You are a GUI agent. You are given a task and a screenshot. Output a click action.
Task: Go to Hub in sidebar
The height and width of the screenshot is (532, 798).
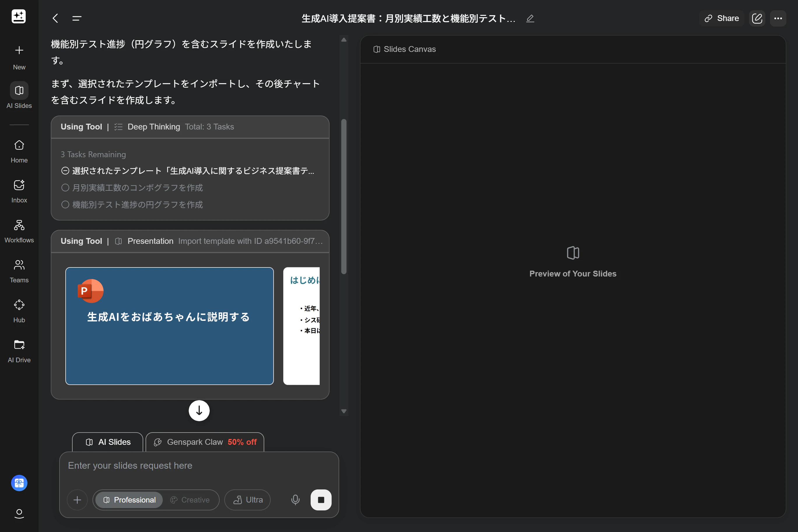click(19, 305)
